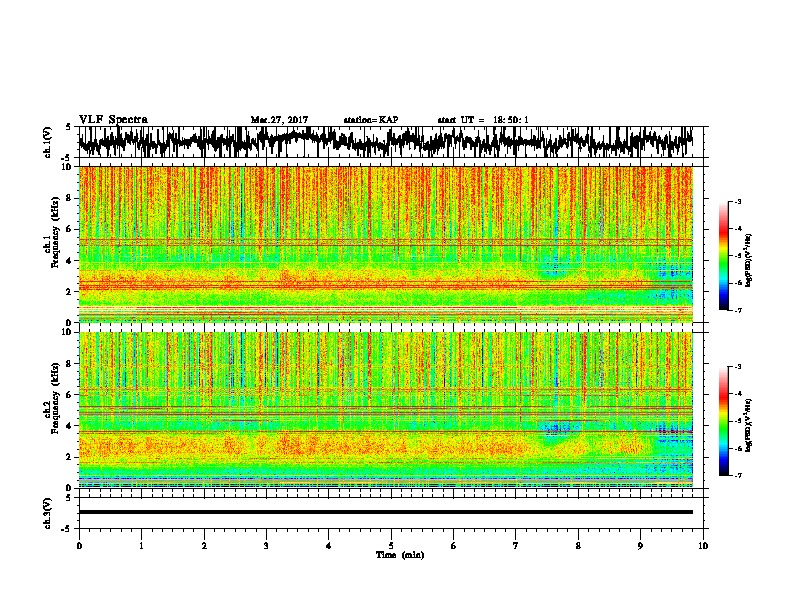Click time axis tick label "9"

(640, 546)
